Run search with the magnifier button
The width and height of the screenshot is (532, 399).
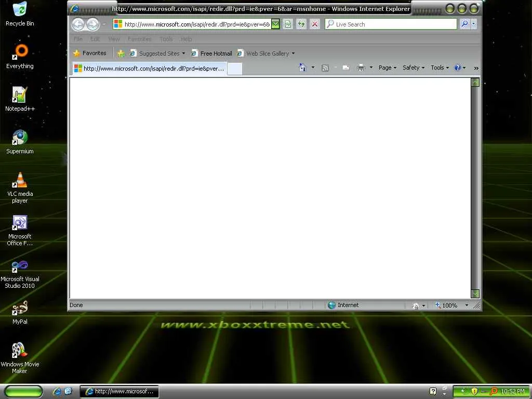[464, 24]
